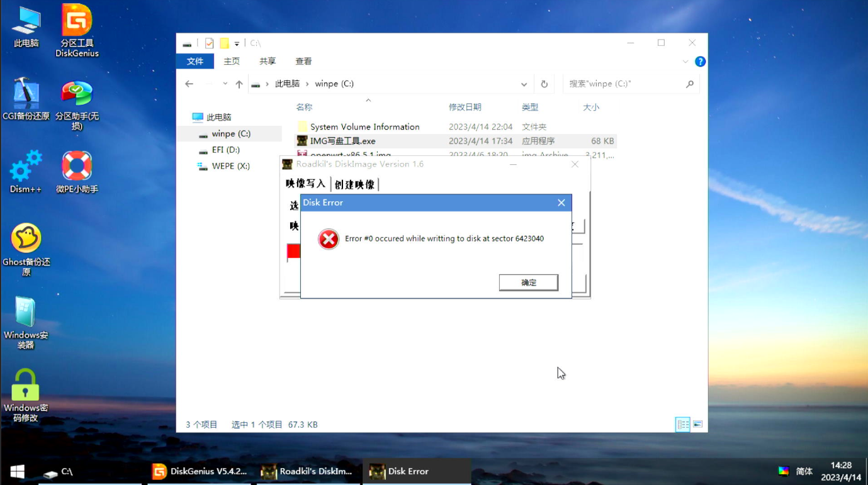Switch to Roadkil's DiskImage taskbar item
This screenshot has width=868, height=485.
click(307, 471)
